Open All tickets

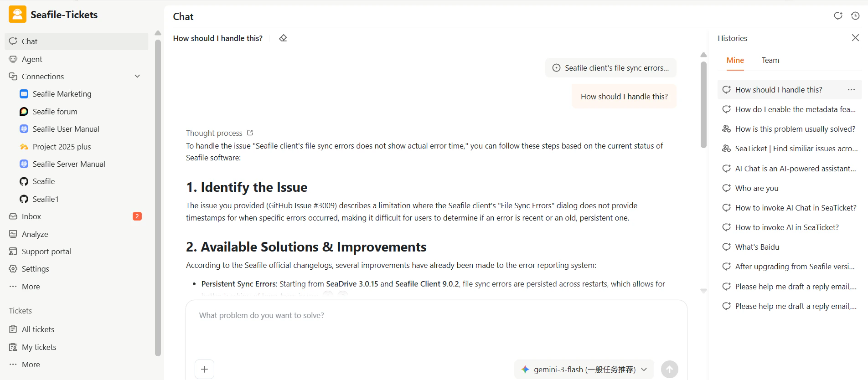click(76, 329)
